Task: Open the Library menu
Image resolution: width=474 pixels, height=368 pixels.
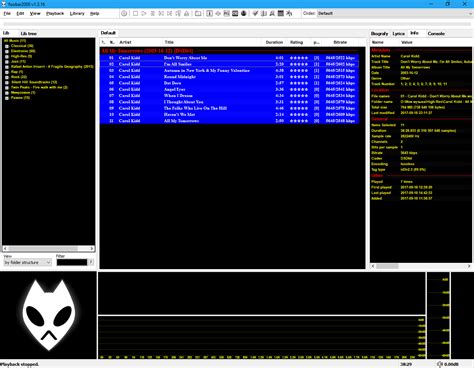Action: point(77,14)
